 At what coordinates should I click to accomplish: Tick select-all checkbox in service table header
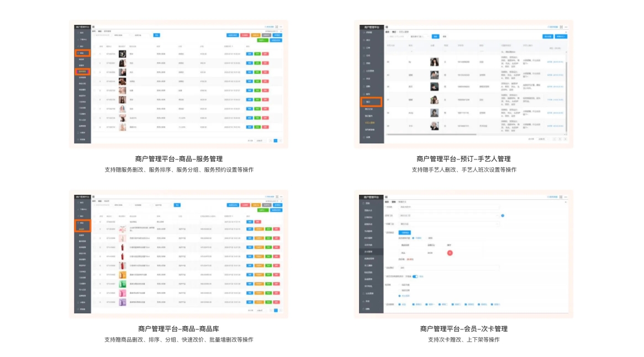tap(94, 46)
